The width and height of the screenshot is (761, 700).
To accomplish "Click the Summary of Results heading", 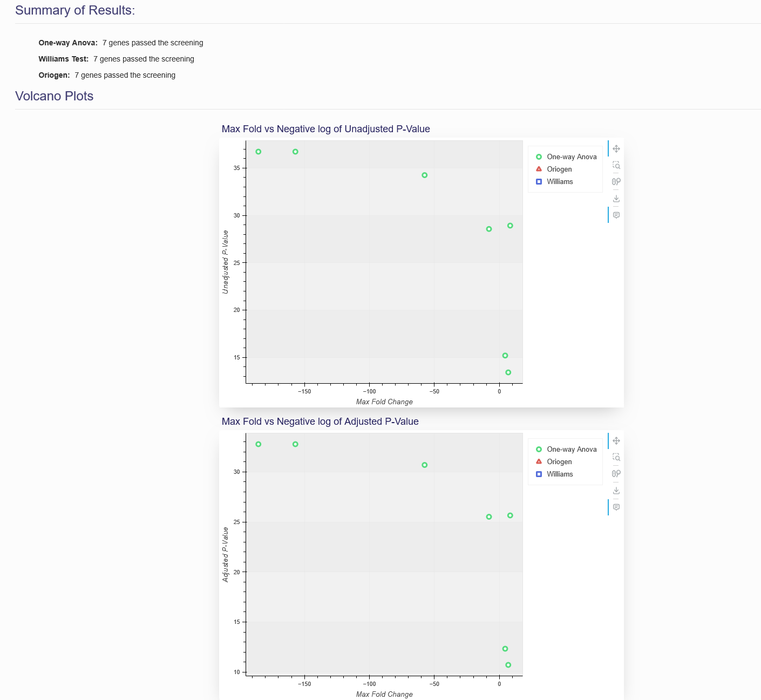I will click(75, 10).
